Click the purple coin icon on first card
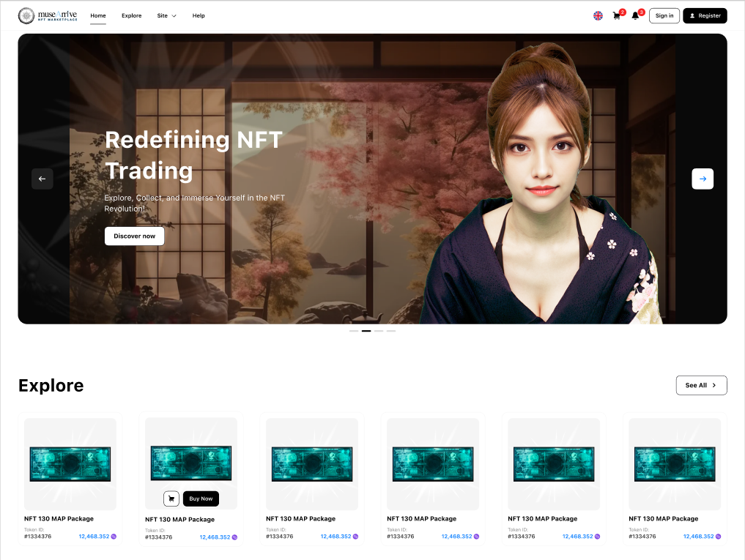This screenshot has width=745, height=560. (x=114, y=537)
